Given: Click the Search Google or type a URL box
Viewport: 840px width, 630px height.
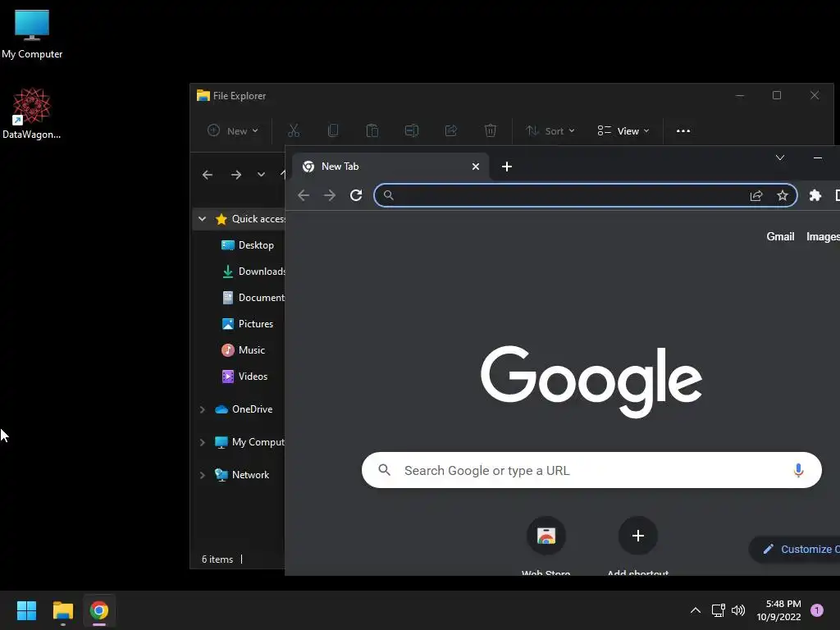Looking at the screenshot, I should click(x=591, y=470).
